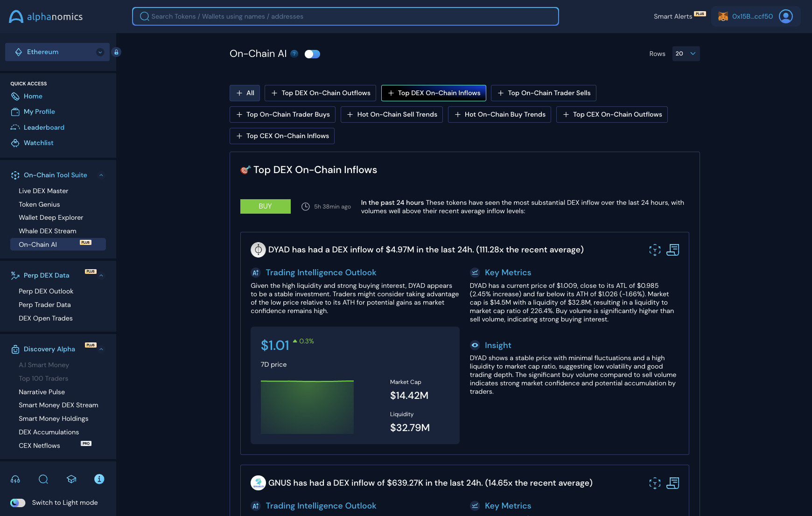Viewport: 812px width, 516px height.
Task: Switch to Light mode toggle
Action: coord(18,502)
